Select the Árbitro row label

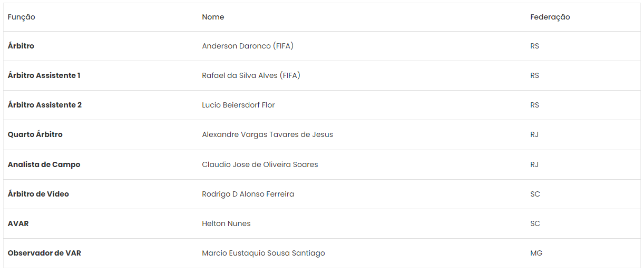click(21, 46)
